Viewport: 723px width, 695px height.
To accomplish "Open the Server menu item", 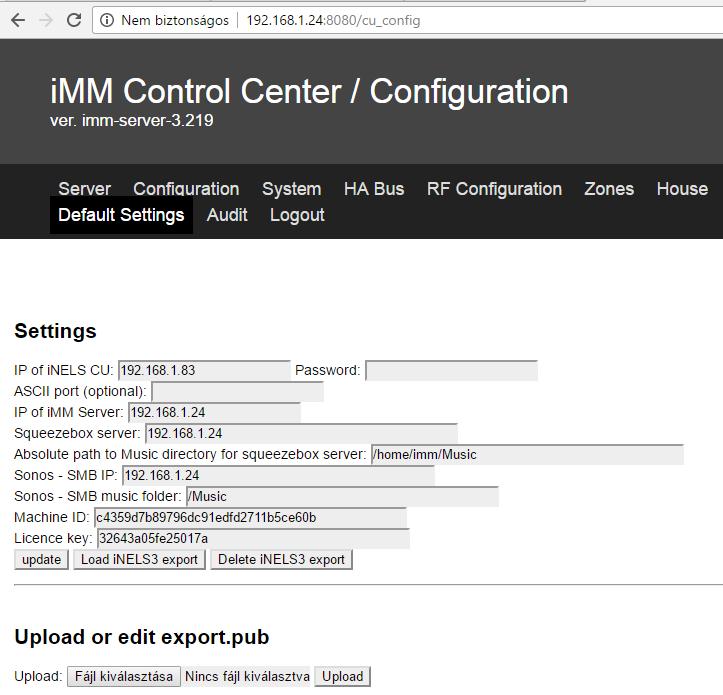I will (84, 189).
